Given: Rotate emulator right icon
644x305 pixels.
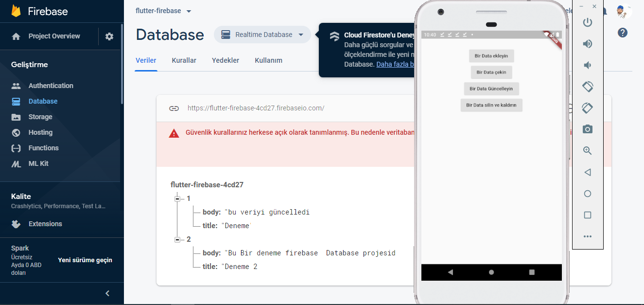Looking at the screenshot, I should coord(588,108).
